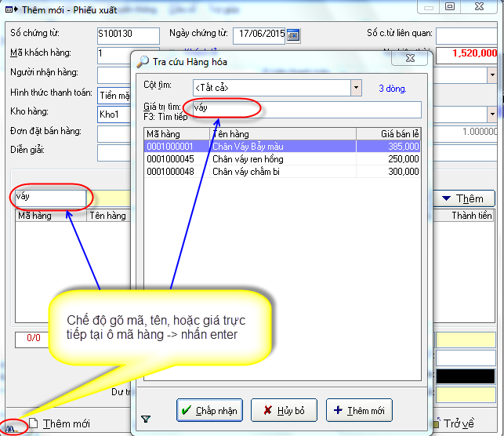Image resolution: width=504 pixels, height=436 pixels.
Task: Expand the Cột tìm dropdown
Action: click(x=356, y=88)
